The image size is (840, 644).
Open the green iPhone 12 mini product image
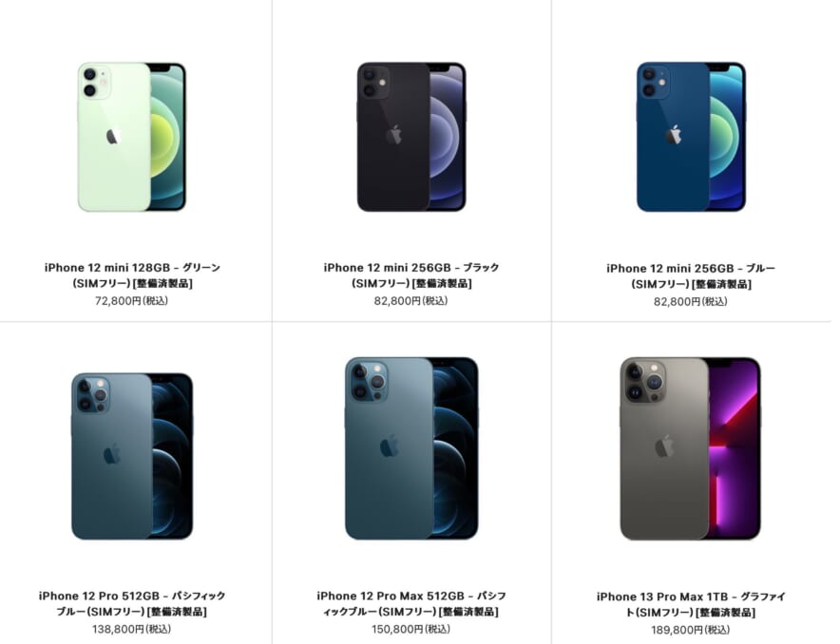point(132,137)
